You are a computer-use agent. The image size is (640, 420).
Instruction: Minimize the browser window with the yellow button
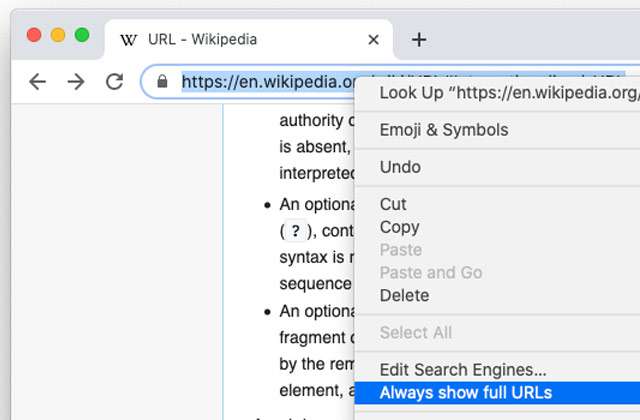point(58,35)
